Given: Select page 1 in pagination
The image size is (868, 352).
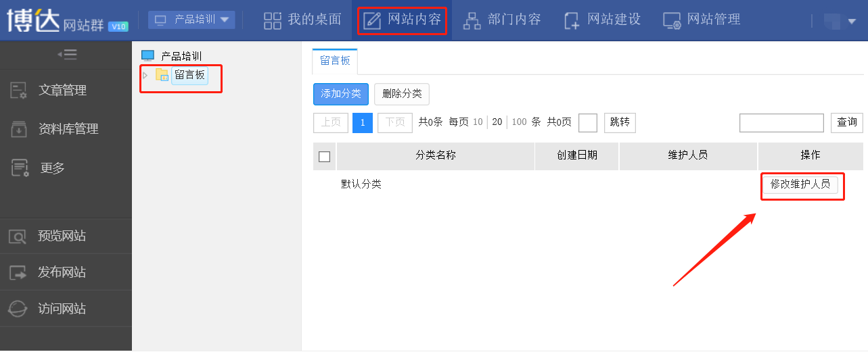Looking at the screenshot, I should [x=363, y=122].
